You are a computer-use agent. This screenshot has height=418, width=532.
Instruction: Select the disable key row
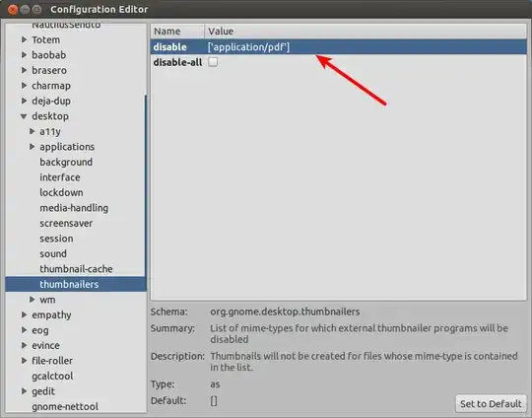pyautogui.click(x=339, y=47)
